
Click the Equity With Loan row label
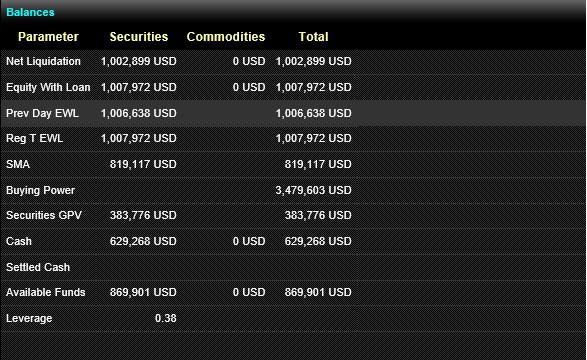coord(48,87)
